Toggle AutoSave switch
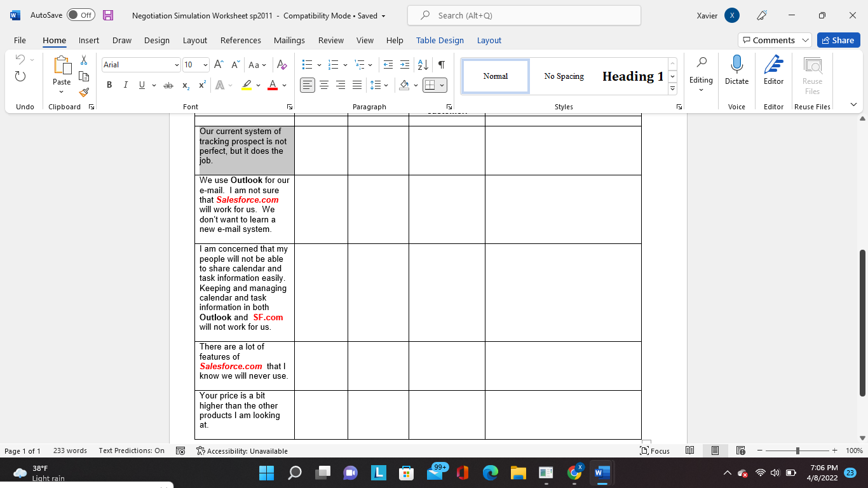The height and width of the screenshot is (488, 868). click(81, 15)
